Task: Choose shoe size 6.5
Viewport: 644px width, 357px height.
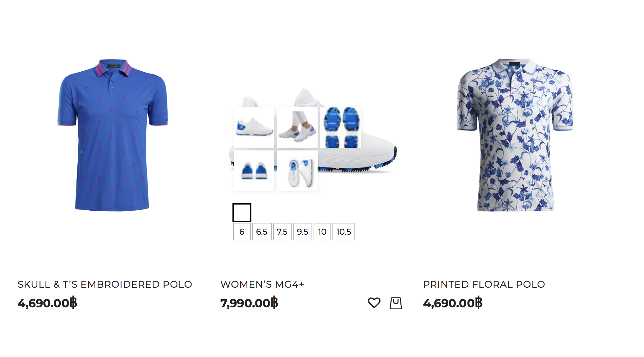Action: [x=262, y=232]
